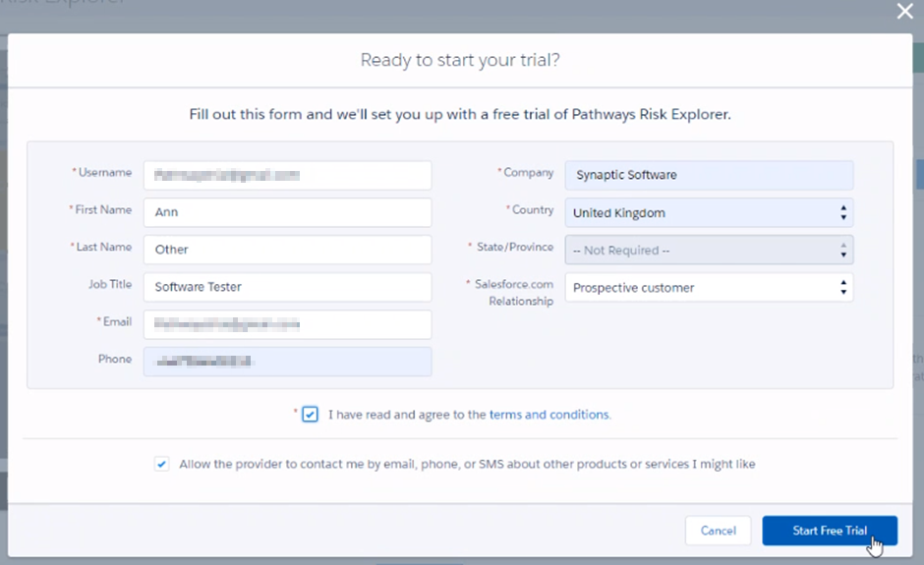Tick the terms and conditions agreement checkbox
This screenshot has width=924, height=565.
click(x=311, y=415)
